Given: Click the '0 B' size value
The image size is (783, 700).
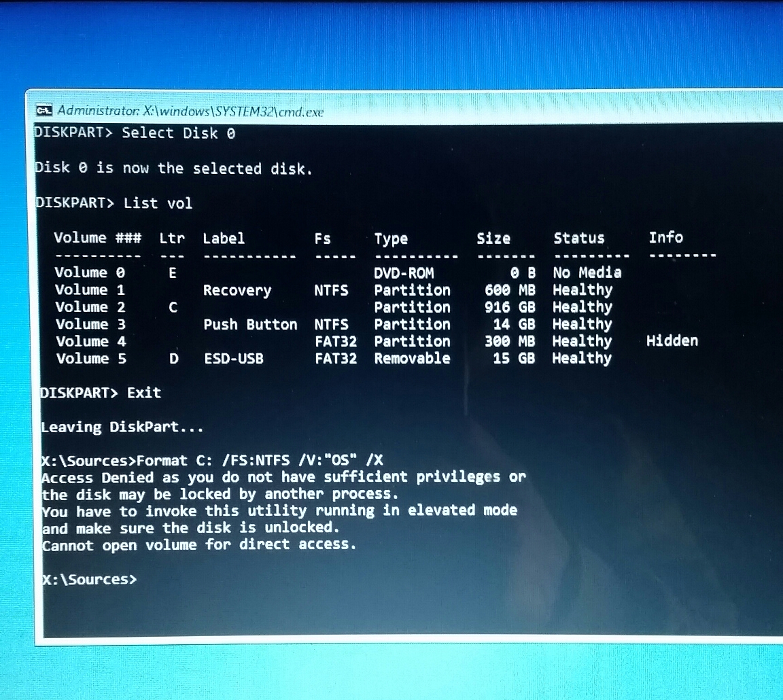Looking at the screenshot, I should pyautogui.click(x=523, y=273).
